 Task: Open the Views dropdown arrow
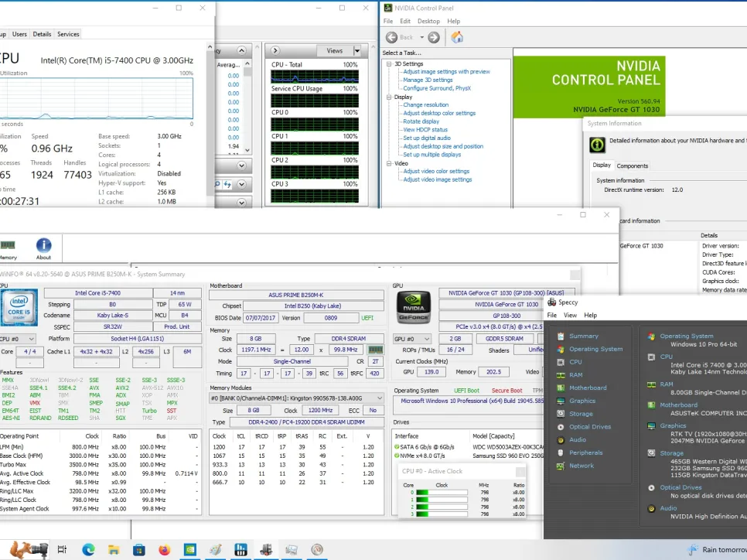click(356, 50)
